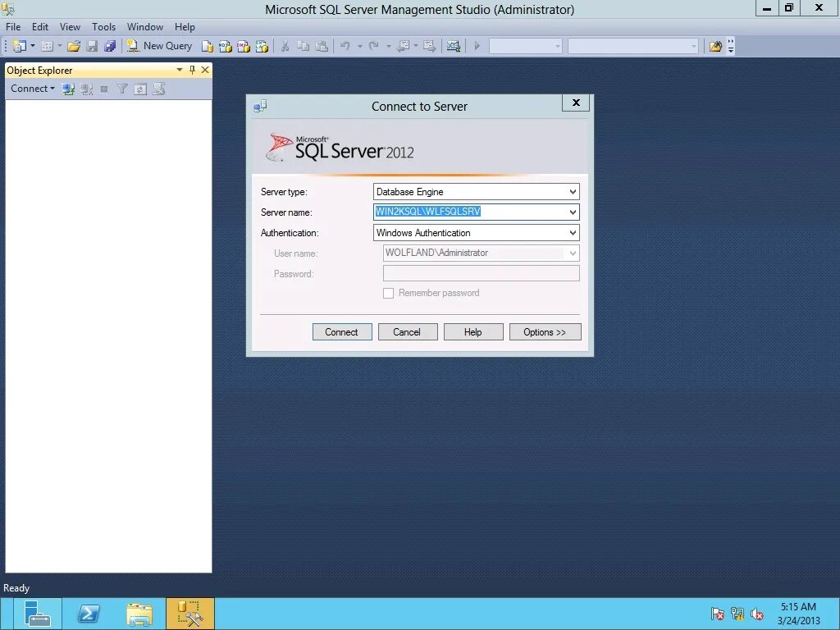Open the View menu
Image resolution: width=840 pixels, height=630 pixels.
pyautogui.click(x=70, y=26)
